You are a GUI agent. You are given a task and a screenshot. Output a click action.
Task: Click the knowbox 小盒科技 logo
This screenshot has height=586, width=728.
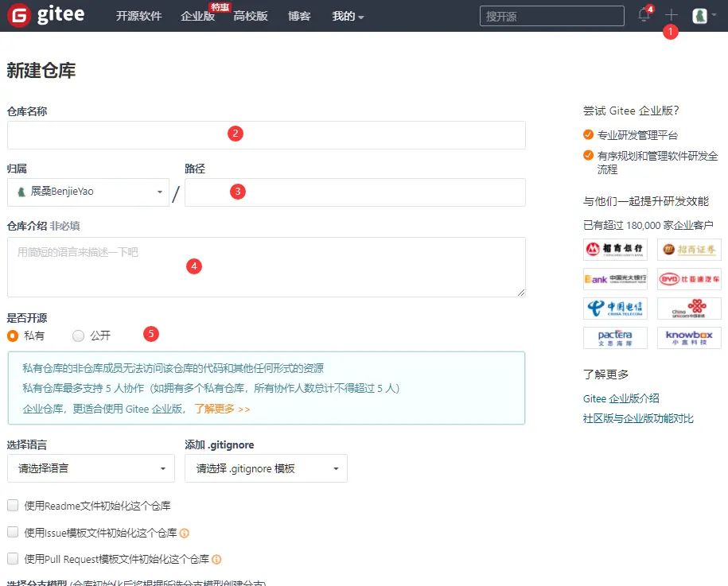[x=689, y=337]
